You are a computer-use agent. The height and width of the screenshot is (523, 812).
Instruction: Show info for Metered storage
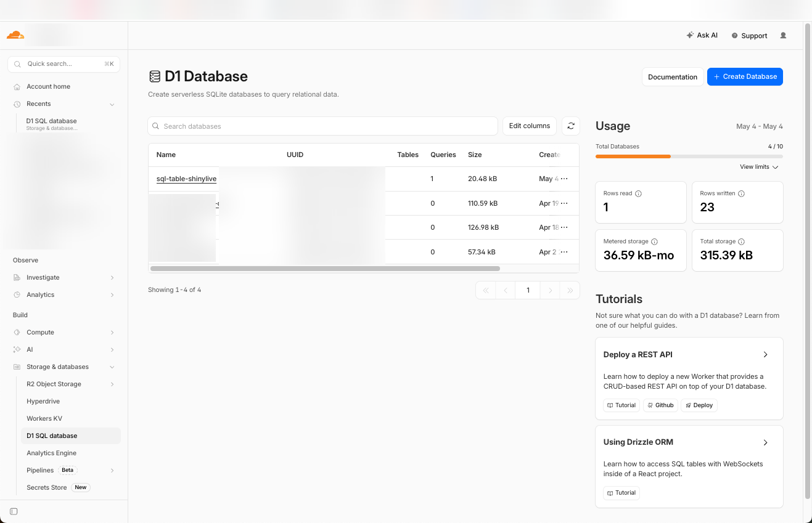[x=654, y=242]
